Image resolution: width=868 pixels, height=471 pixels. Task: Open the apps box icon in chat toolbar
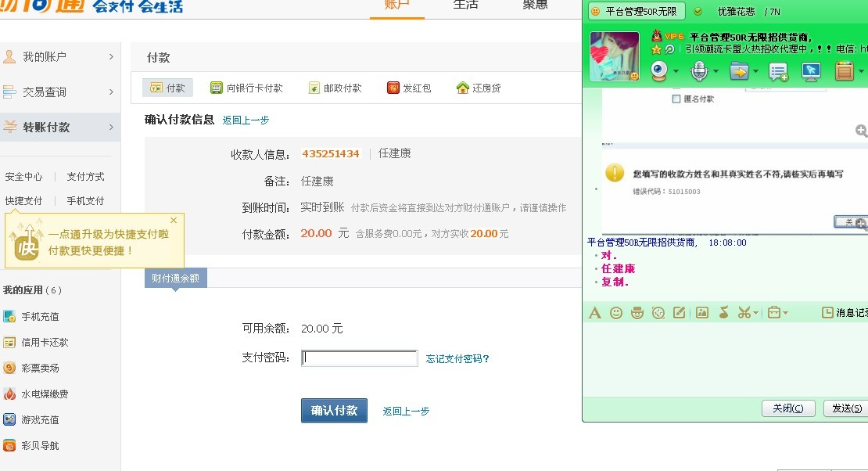[845, 71]
